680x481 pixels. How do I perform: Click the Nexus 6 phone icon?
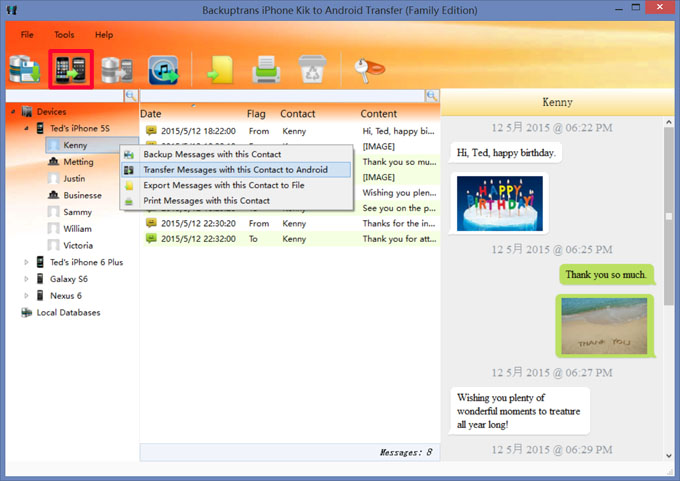tap(40, 295)
